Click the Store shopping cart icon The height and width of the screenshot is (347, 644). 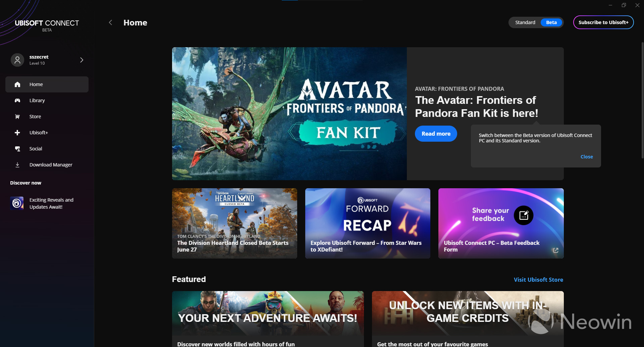click(x=17, y=116)
